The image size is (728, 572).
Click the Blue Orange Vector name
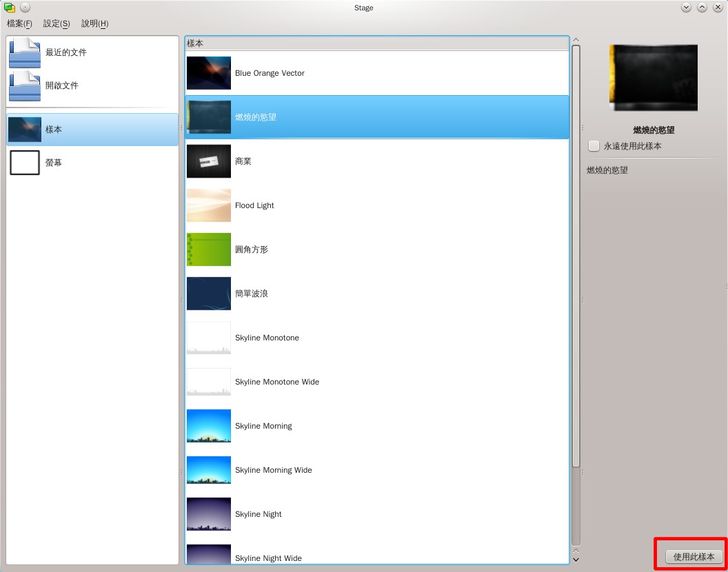point(270,73)
